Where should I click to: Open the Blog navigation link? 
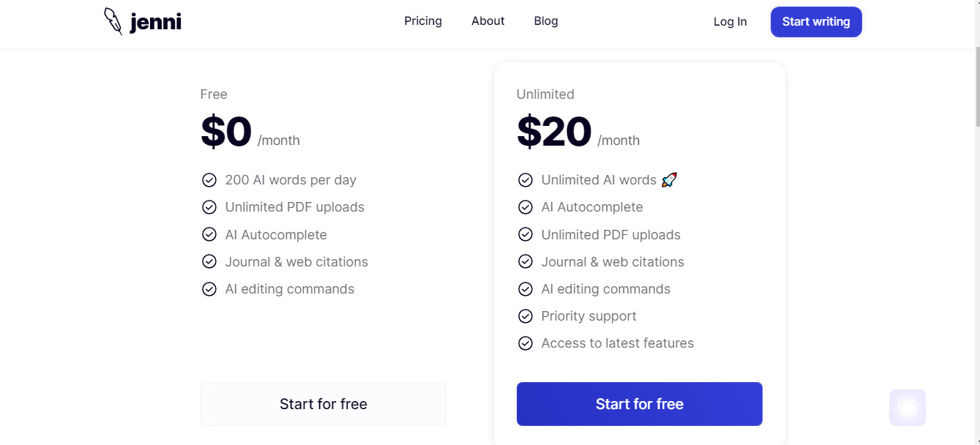tap(546, 21)
